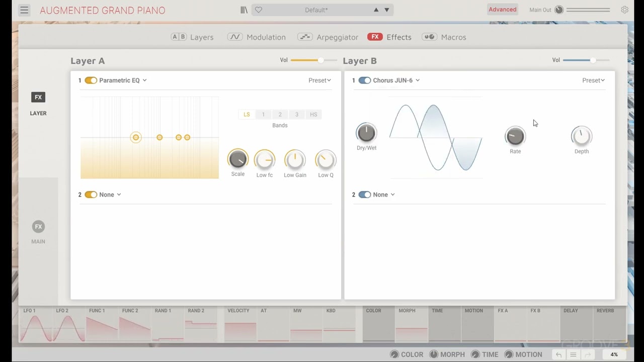
Task: Open the MORPH macro modulation slot
Action: click(x=411, y=325)
